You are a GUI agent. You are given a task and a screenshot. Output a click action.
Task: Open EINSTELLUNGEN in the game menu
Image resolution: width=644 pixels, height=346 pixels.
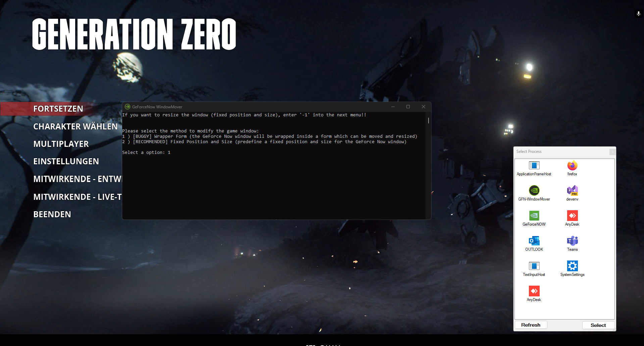pyautogui.click(x=66, y=162)
